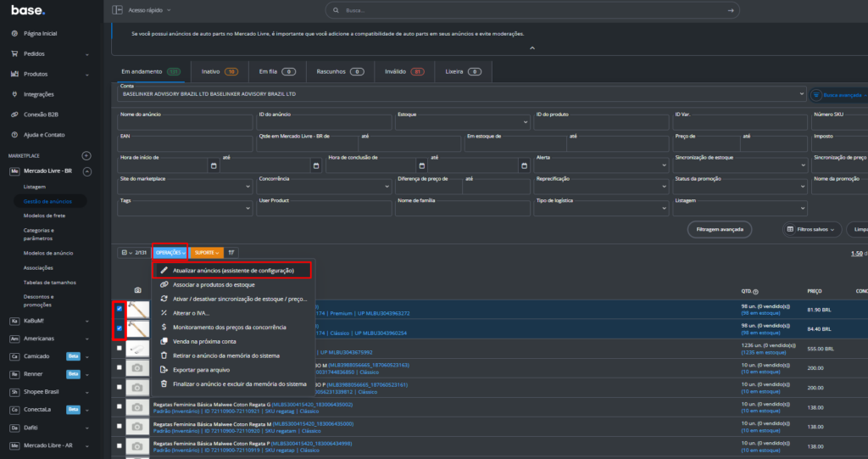Click the camera column header icon
868x459 pixels.
138,290
